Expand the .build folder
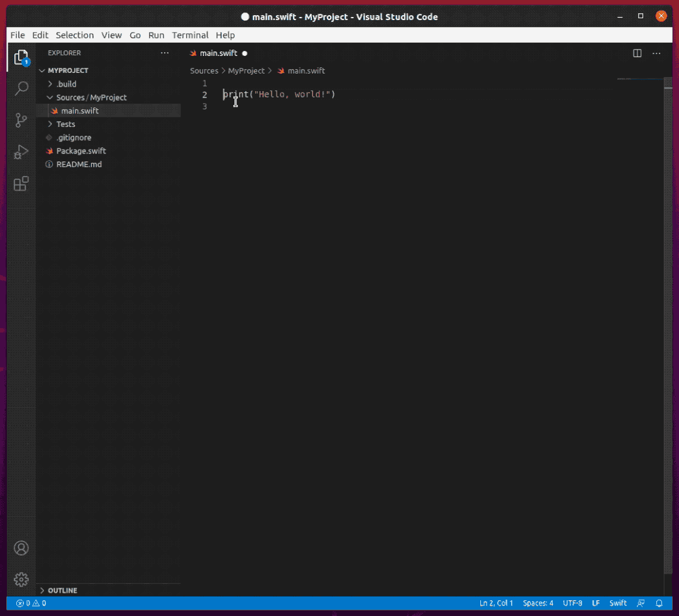The width and height of the screenshot is (679, 616). click(x=50, y=84)
